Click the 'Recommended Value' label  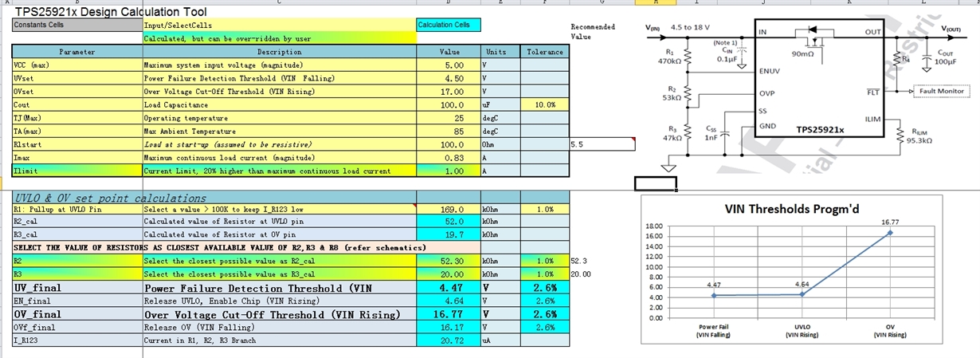tap(593, 31)
